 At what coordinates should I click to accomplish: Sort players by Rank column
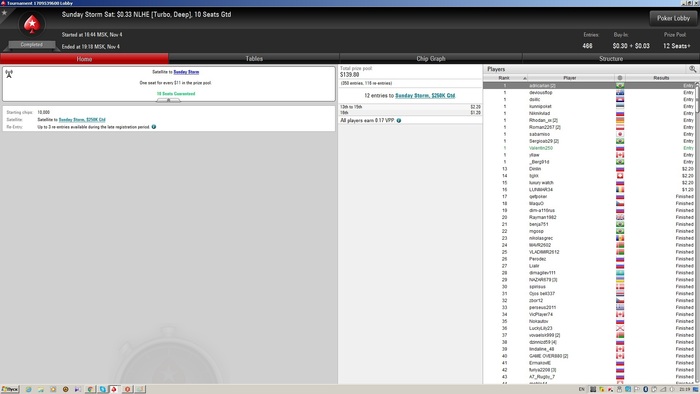pos(505,78)
